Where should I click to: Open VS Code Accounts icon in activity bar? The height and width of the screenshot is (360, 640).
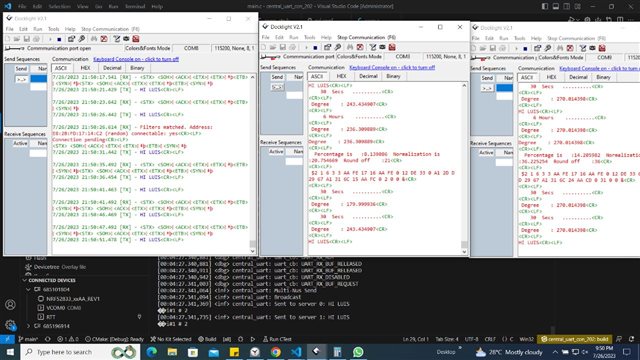coord(10,304)
